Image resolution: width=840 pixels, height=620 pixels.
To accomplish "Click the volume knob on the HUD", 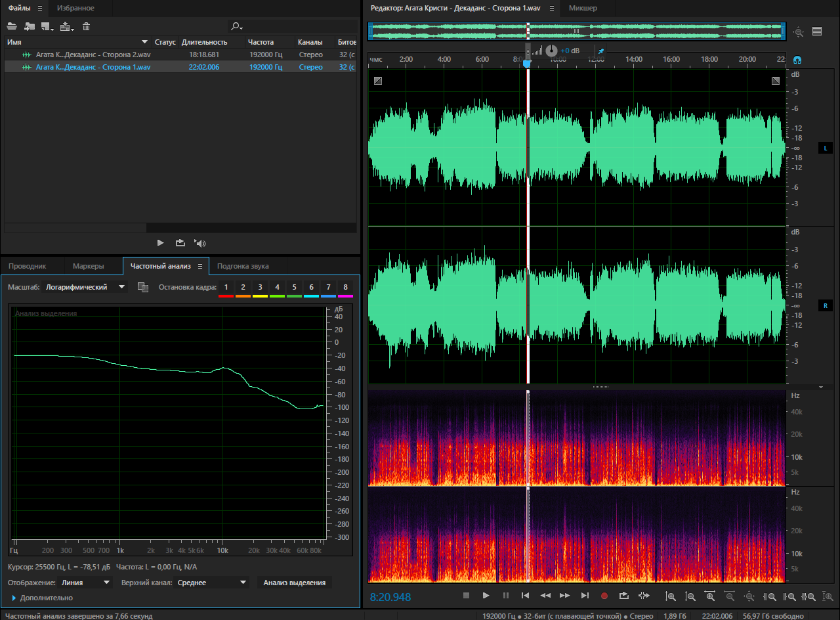I will pos(551,51).
